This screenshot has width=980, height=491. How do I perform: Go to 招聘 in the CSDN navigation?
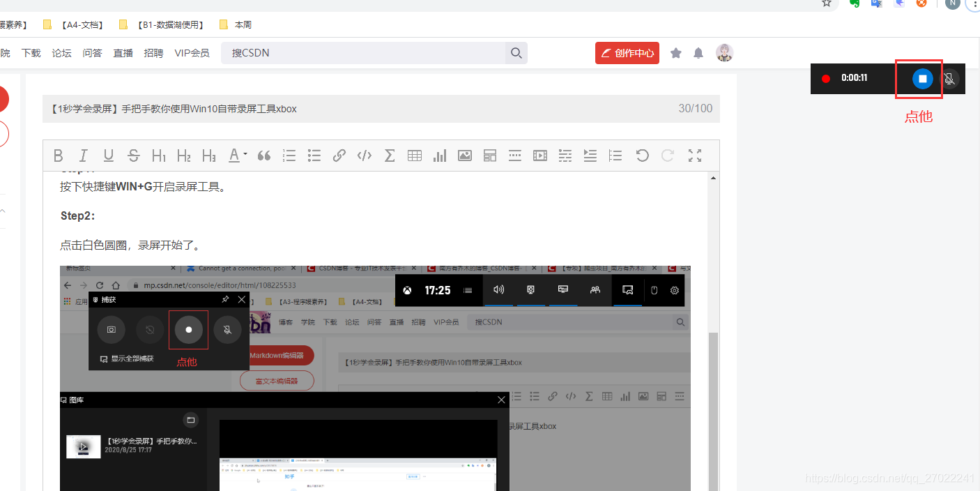pos(154,53)
